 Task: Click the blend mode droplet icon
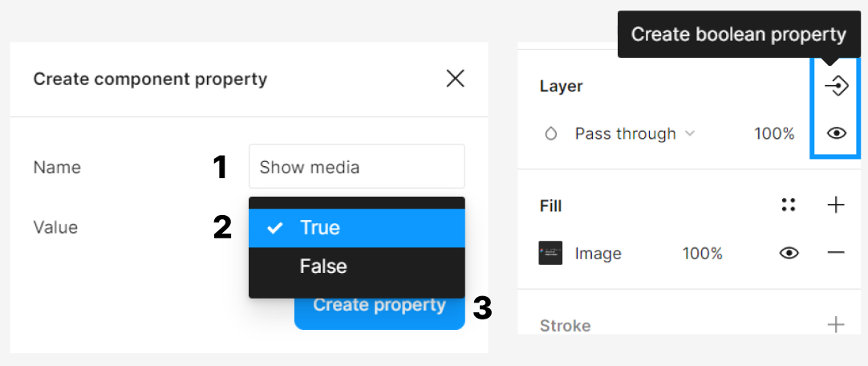(551, 134)
